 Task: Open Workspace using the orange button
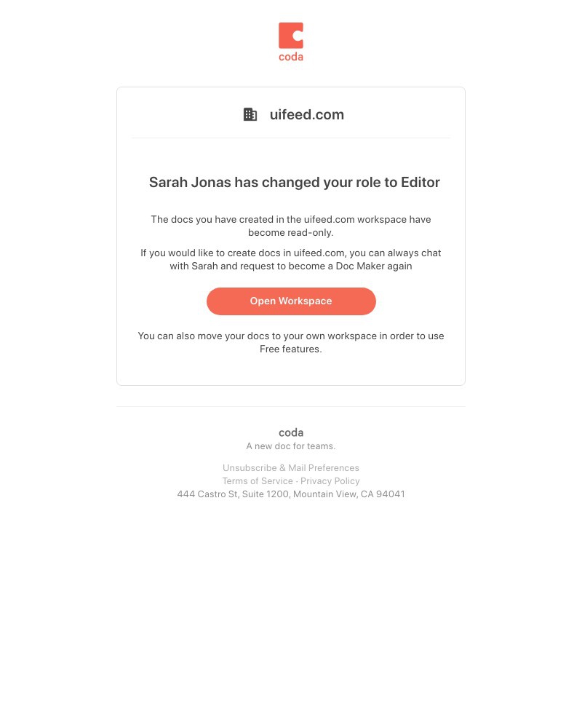[x=291, y=301]
